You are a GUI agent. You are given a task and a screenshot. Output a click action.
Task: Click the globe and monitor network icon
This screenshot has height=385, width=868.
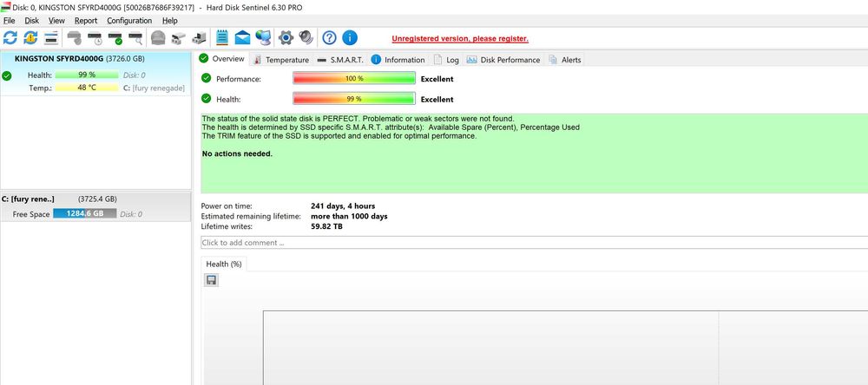click(263, 37)
